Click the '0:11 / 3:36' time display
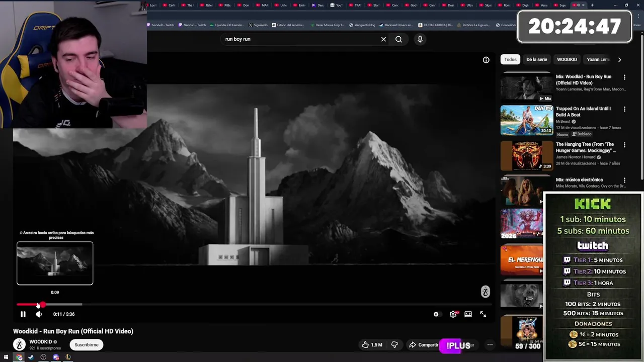Viewport: 644px width, 362px height. 64,314
